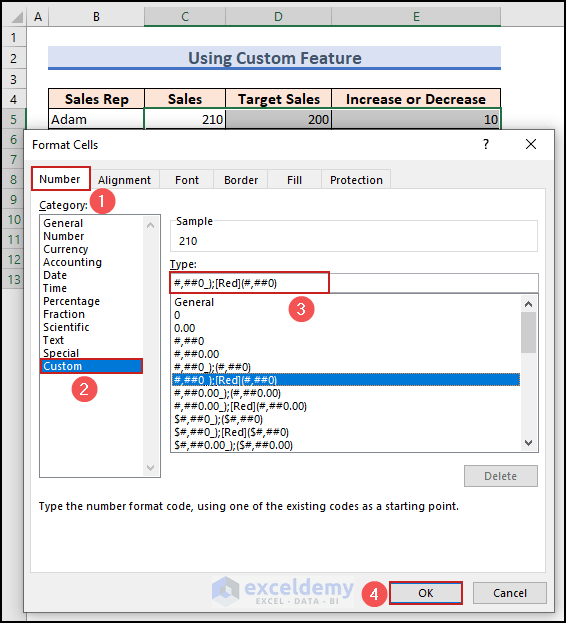Select the Special category
This screenshot has width=566, height=623.
click(91, 353)
